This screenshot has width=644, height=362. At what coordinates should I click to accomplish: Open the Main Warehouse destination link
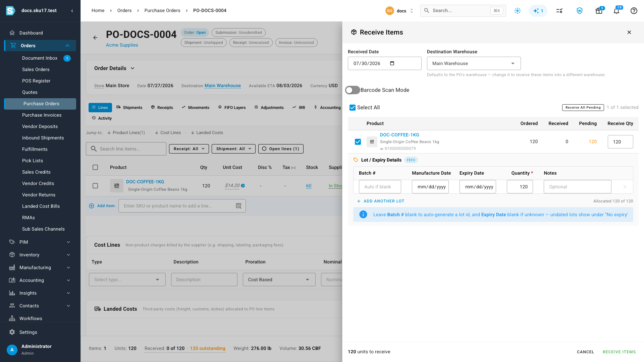(x=223, y=85)
